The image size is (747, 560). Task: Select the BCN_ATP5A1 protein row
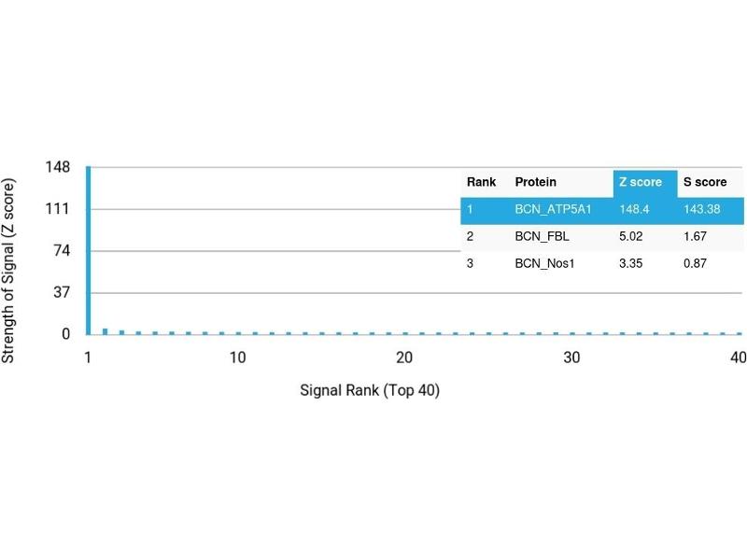point(553,209)
